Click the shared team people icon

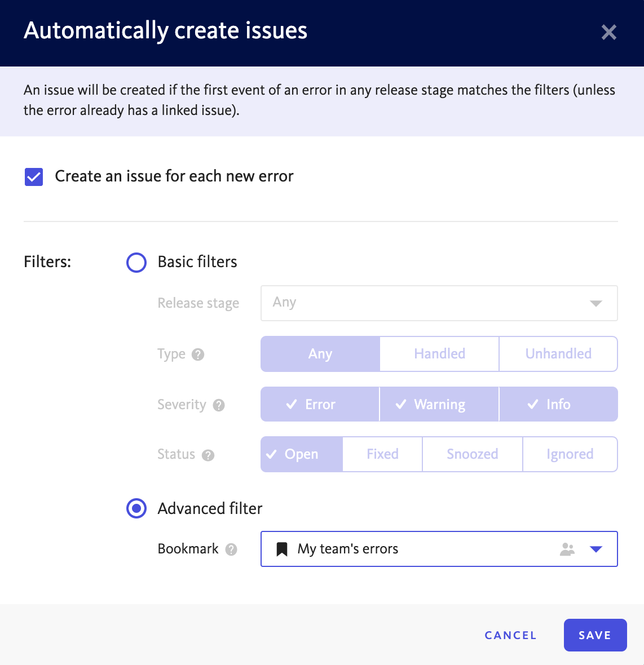pos(567,549)
